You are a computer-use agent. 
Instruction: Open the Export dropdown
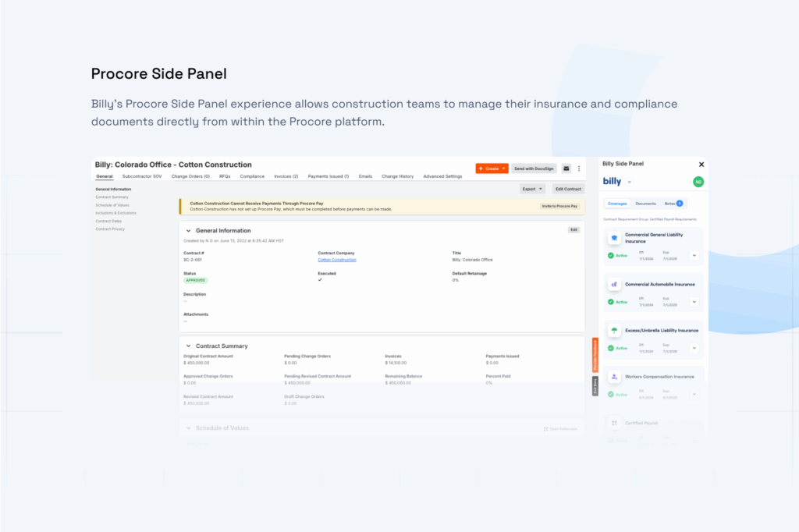[x=532, y=189]
